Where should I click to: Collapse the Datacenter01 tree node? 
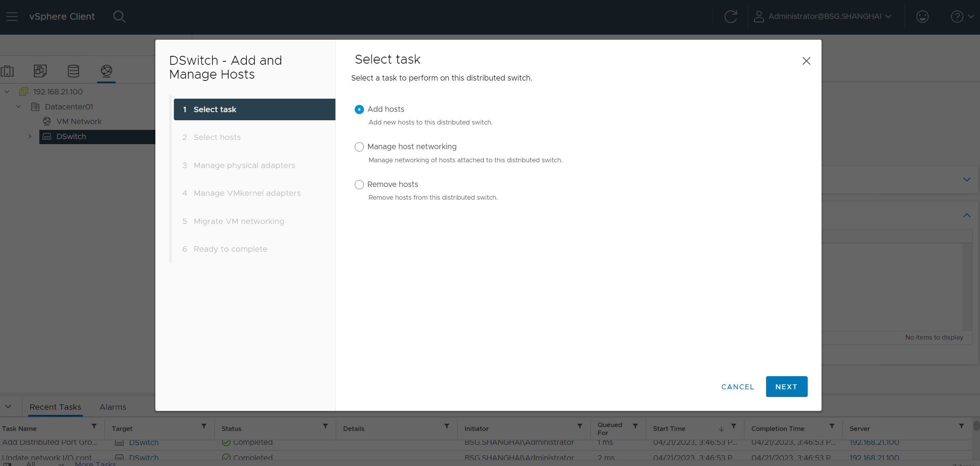18,107
